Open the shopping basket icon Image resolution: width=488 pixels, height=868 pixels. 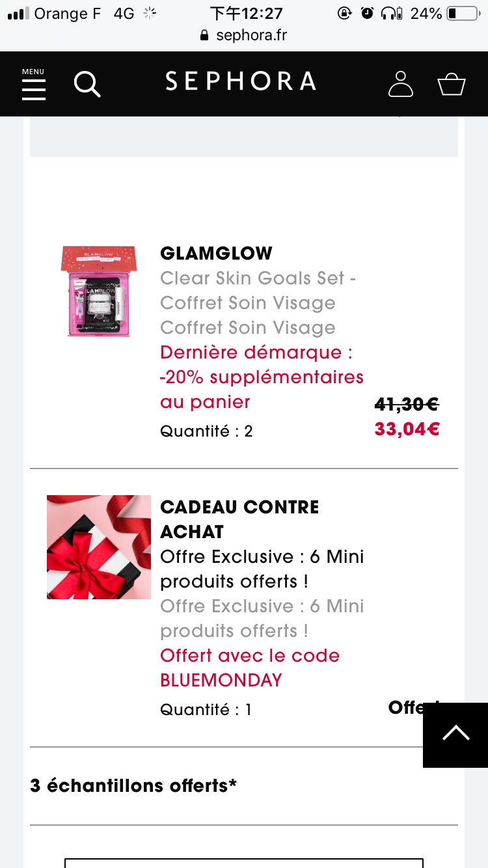(x=452, y=85)
